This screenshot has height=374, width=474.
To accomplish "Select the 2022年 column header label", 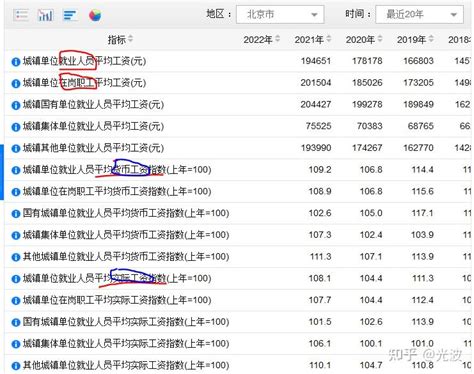I will coord(258,40).
